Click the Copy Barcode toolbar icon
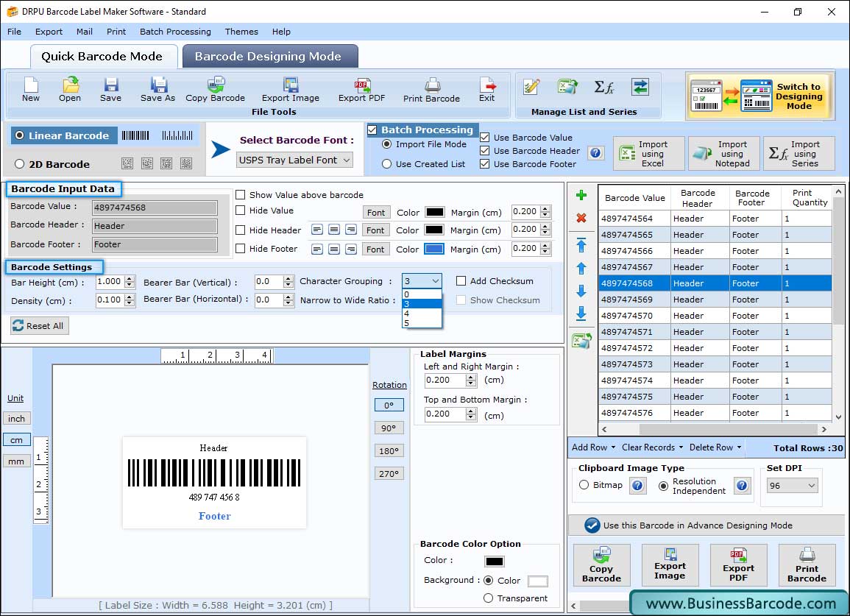Screen dimensions: 850x616 pyautogui.click(x=215, y=89)
